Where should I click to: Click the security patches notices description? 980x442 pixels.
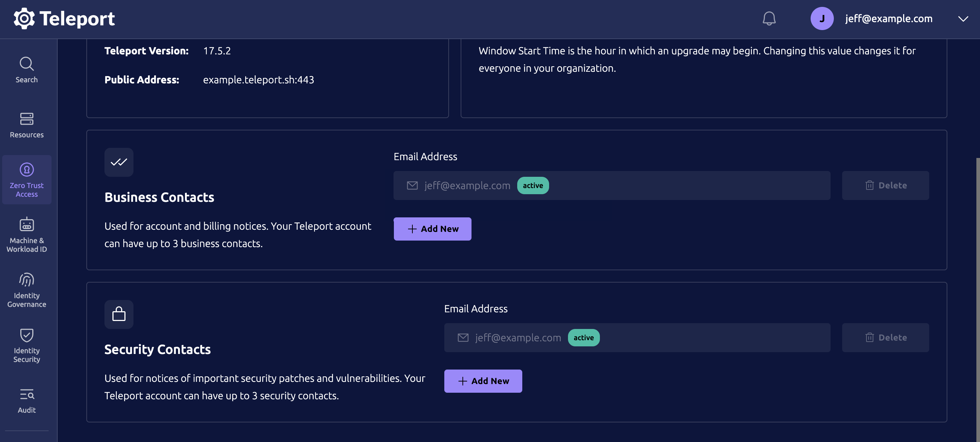(265, 387)
